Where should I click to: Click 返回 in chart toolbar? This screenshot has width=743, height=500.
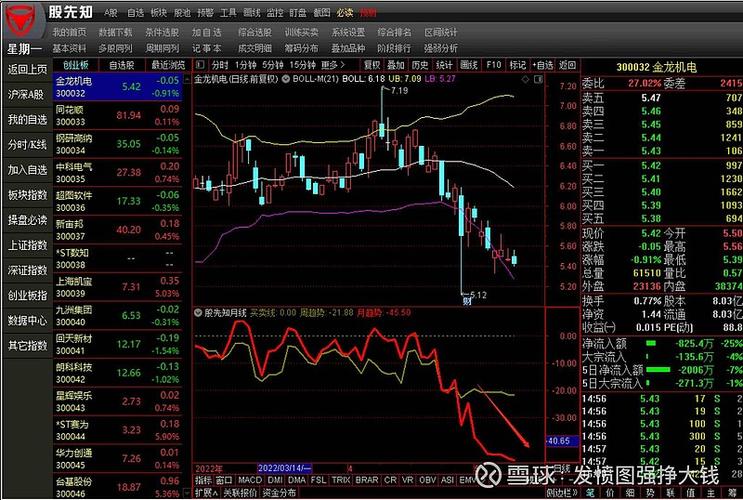pyautogui.click(x=567, y=65)
